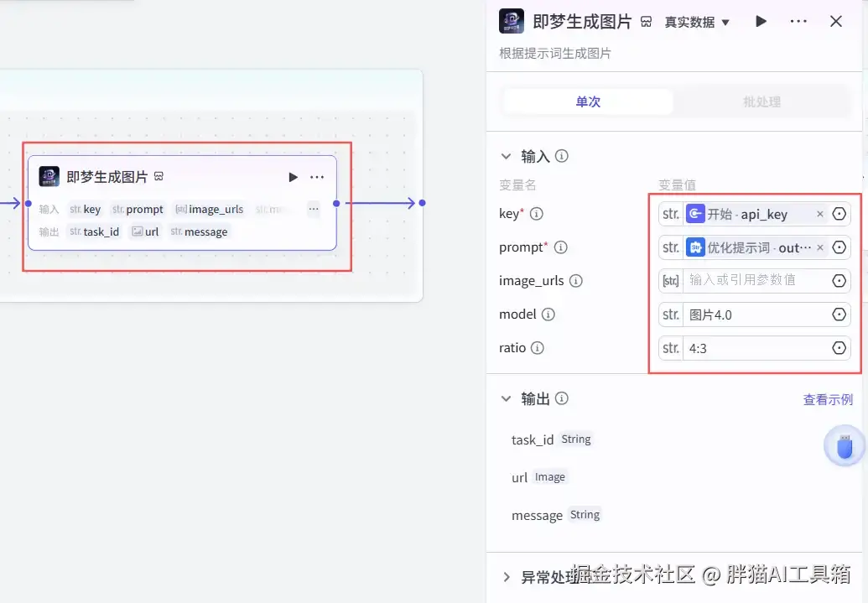This screenshot has height=603, width=868.
Task: Show hidden input parameters on the node card
Action: pos(314,209)
